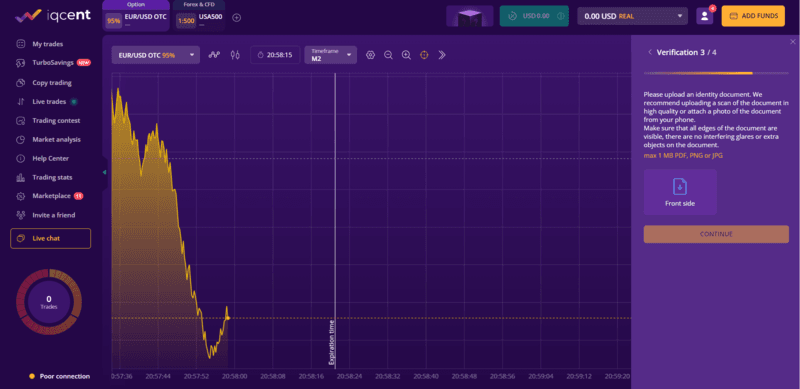The width and height of the screenshot is (800, 389).
Task: Upload the Front side document
Action: coord(680,192)
